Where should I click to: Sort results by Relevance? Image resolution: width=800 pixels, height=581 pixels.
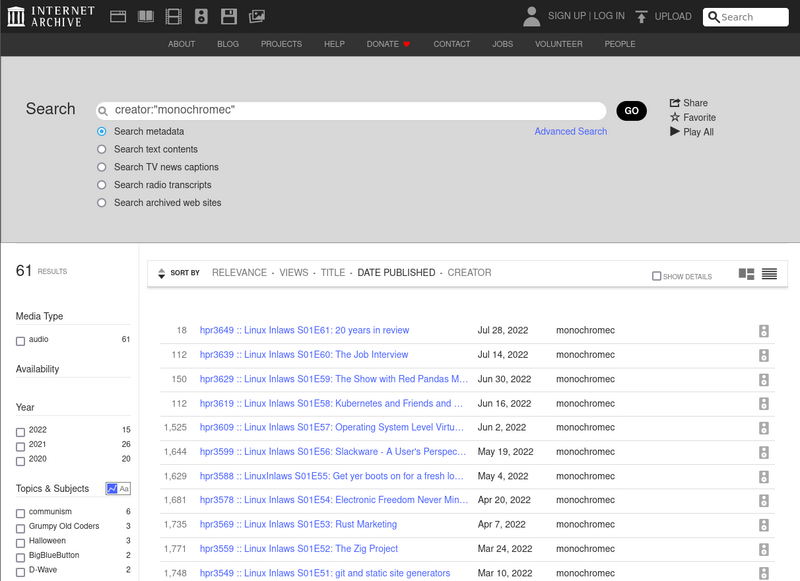(239, 273)
